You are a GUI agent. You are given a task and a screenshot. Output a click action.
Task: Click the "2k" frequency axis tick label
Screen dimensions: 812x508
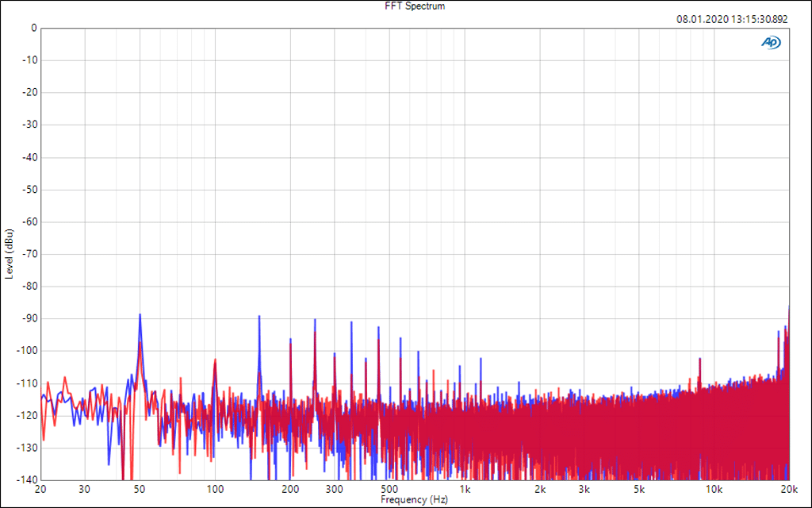540,489
